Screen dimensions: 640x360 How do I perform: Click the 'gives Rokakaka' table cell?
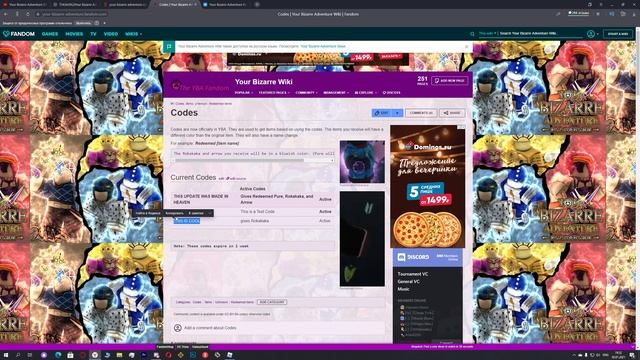255,221
